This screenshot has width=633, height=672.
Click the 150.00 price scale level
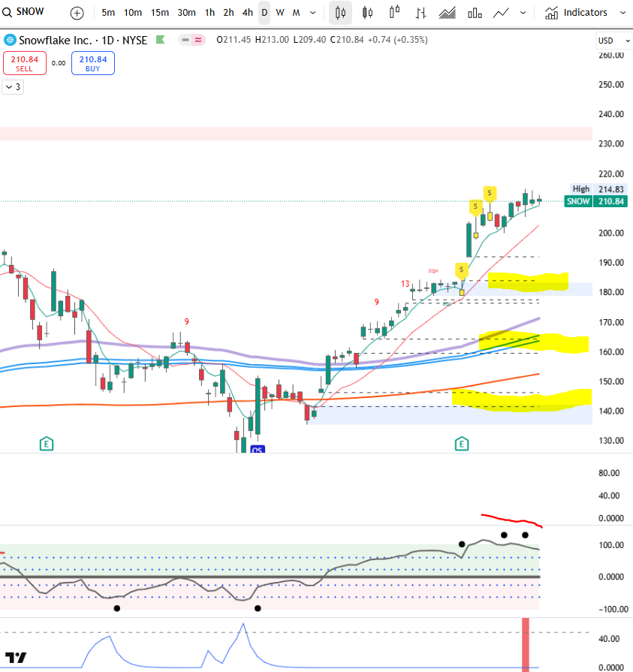point(610,381)
